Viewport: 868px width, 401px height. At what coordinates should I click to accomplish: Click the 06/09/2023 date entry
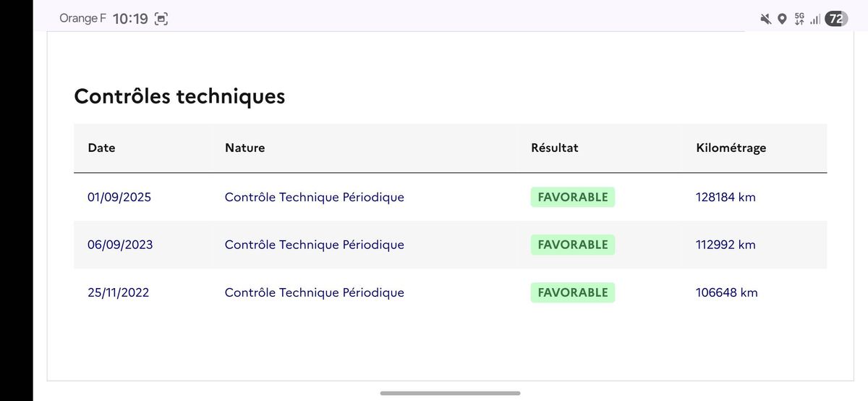coord(120,245)
